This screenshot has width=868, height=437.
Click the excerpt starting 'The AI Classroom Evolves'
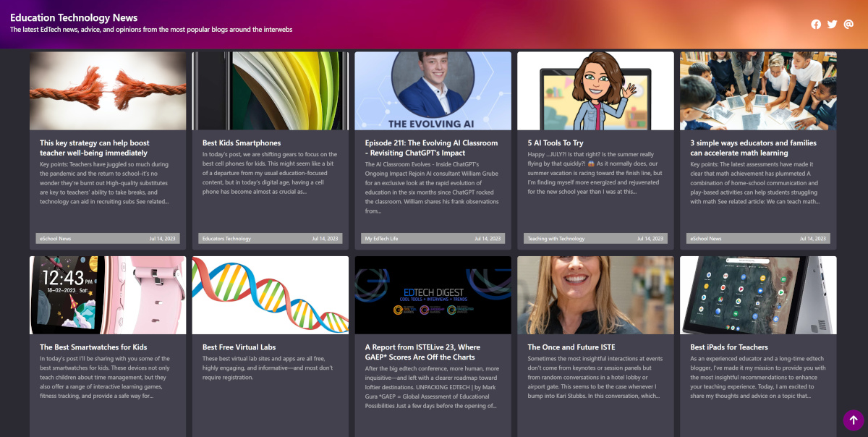[432, 187]
